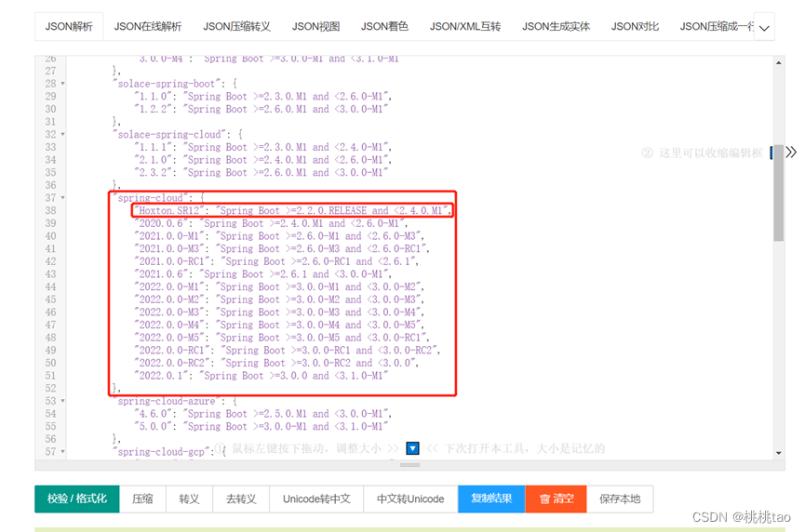Click the double-arrow collapse editor icon
This screenshot has height=532, width=805.
click(x=791, y=152)
